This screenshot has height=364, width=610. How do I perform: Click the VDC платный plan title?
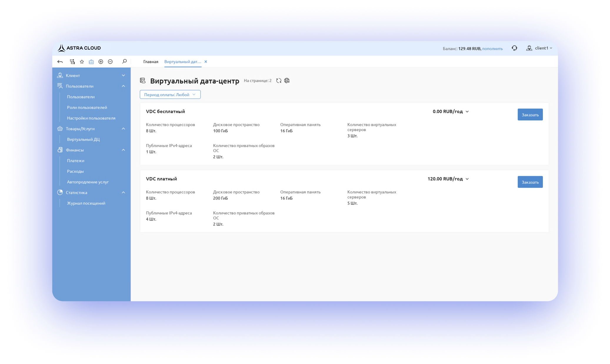[x=161, y=179]
